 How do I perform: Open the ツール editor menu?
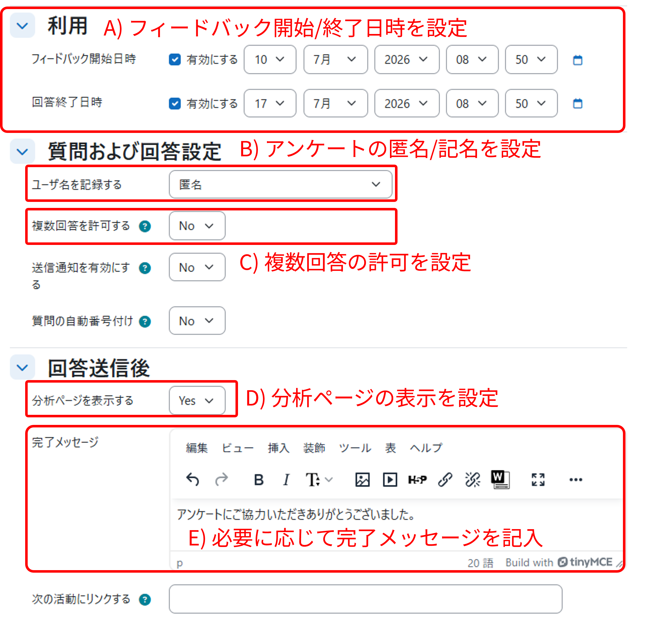355,448
